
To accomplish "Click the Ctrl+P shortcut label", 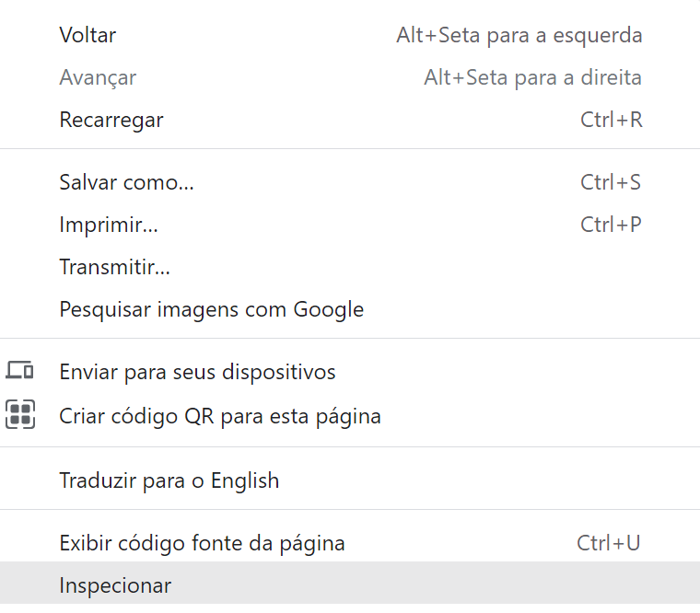I will (x=611, y=225).
